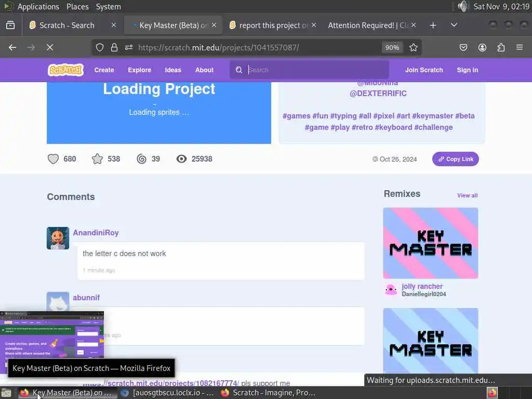Open the Firefox View tab icon
Viewport: 532px width, 399px height.
pyautogui.click(x=10, y=25)
